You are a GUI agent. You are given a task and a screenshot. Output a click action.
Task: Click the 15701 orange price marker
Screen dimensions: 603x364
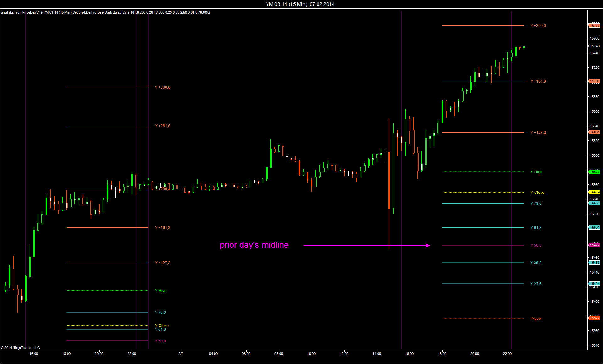click(594, 81)
